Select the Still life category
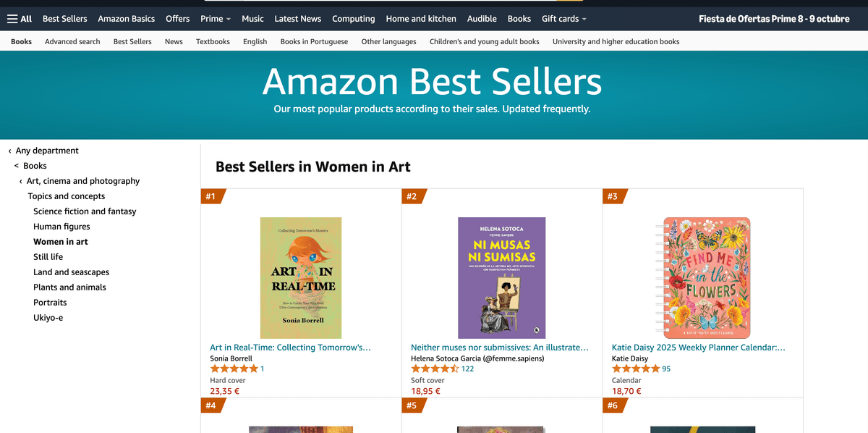This screenshot has height=433, width=868. (x=48, y=257)
